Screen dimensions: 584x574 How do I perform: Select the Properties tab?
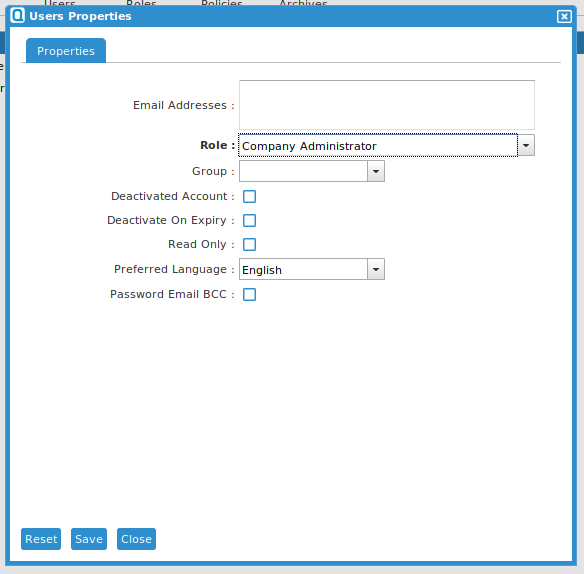pyautogui.click(x=66, y=51)
